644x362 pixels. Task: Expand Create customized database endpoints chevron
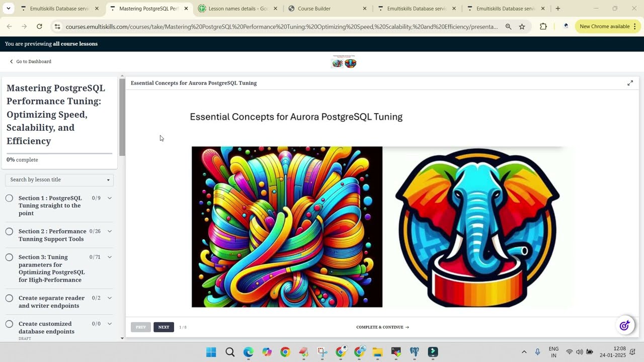(109, 324)
